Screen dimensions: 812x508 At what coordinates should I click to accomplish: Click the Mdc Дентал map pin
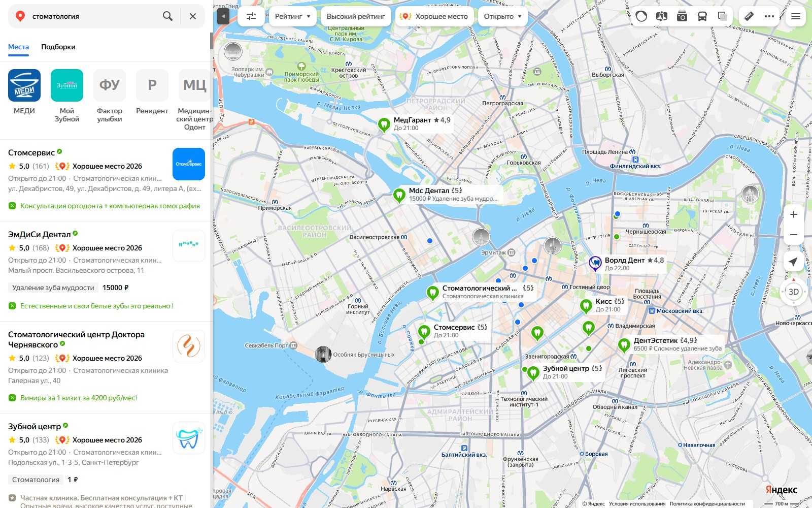399,195
